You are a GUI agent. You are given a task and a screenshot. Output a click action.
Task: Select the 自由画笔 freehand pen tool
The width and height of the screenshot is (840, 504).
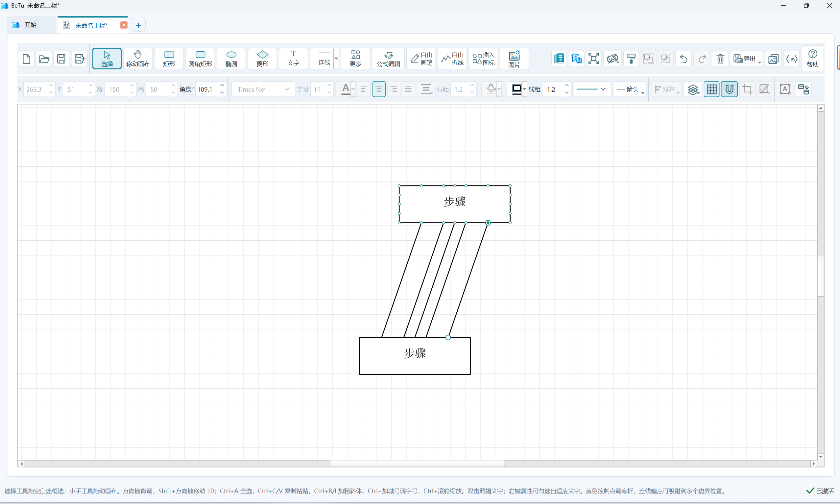coord(421,59)
